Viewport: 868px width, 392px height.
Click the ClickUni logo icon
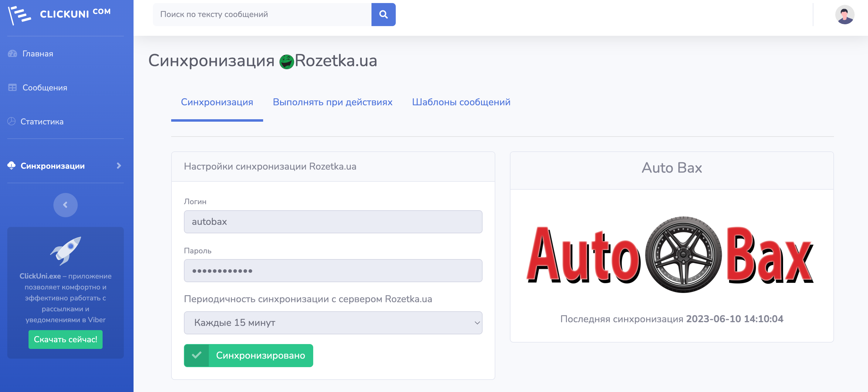coord(19,15)
